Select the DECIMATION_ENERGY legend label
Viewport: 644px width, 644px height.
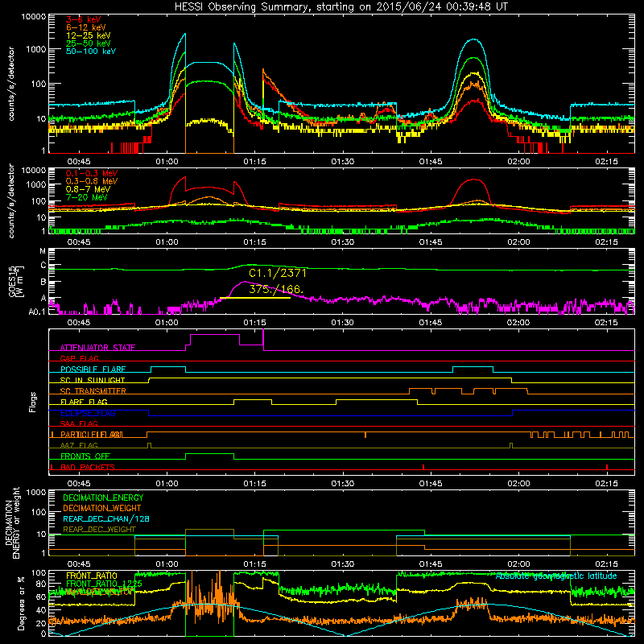(103, 497)
